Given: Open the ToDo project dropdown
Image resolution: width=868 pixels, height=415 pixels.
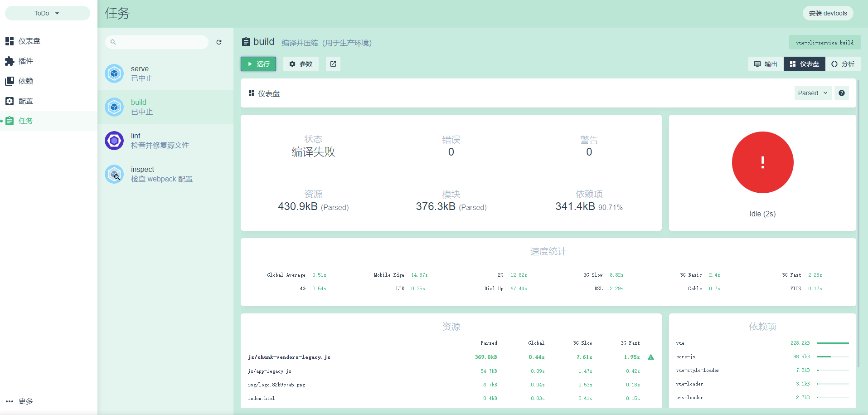Looking at the screenshot, I should click(x=47, y=13).
